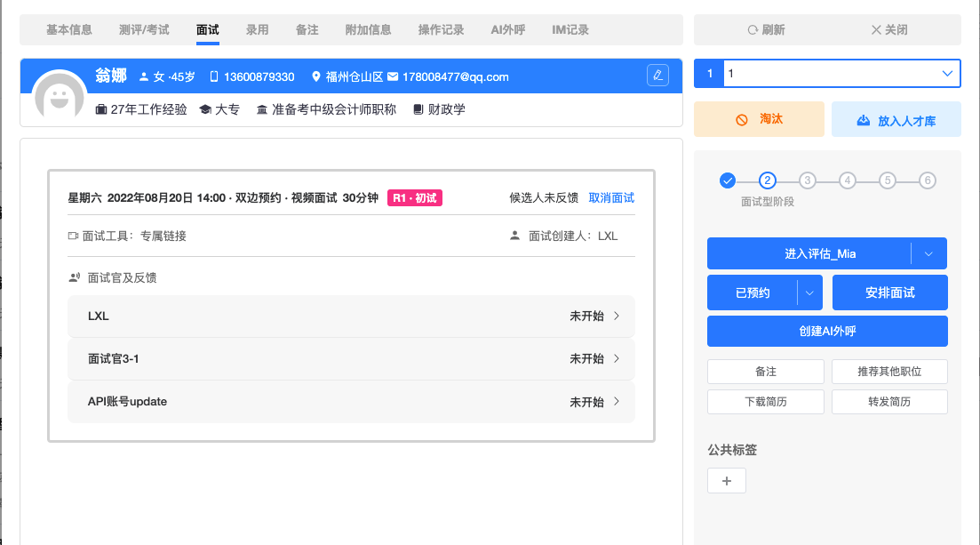Click the inbox icon on 放入人才库 button

point(863,120)
